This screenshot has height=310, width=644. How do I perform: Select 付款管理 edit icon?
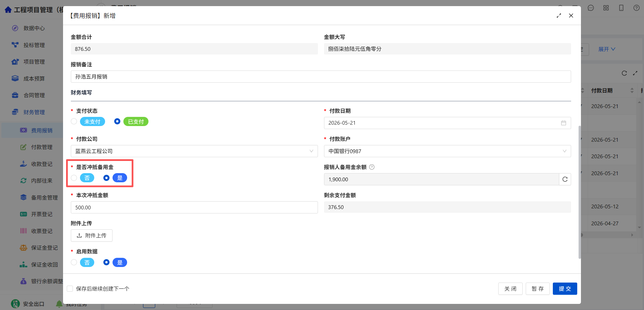pyautogui.click(x=23, y=147)
